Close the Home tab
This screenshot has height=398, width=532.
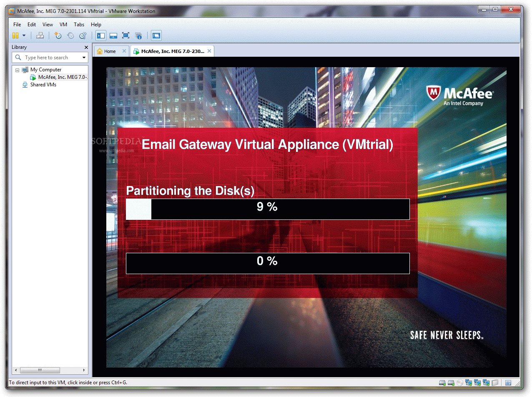(x=124, y=51)
